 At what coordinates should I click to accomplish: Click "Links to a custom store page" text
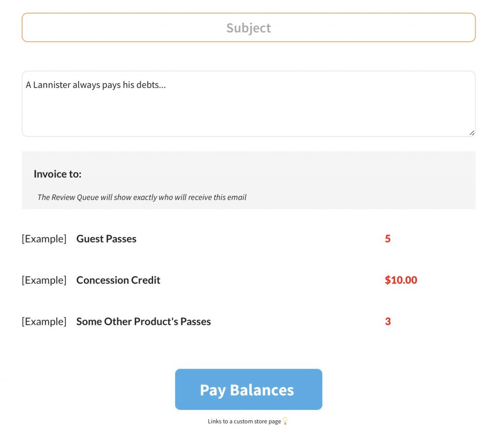pyautogui.click(x=244, y=421)
